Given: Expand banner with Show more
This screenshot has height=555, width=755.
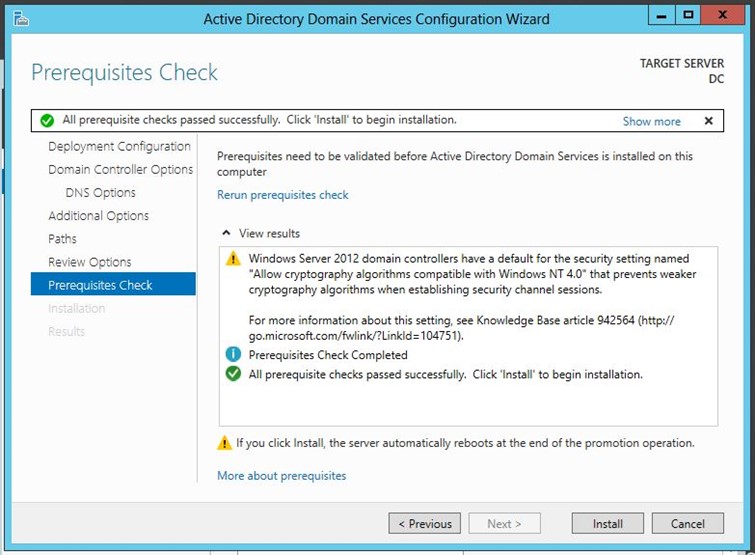Looking at the screenshot, I should pos(651,121).
